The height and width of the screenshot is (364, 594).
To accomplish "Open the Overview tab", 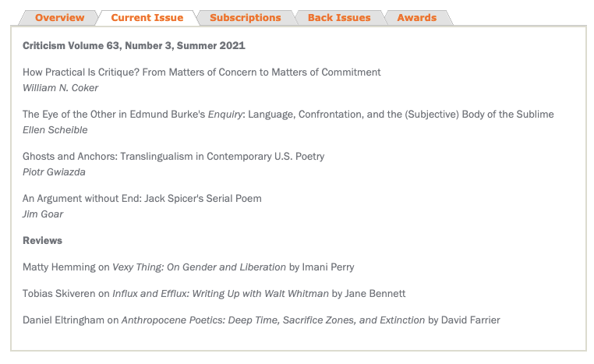I will (59, 18).
